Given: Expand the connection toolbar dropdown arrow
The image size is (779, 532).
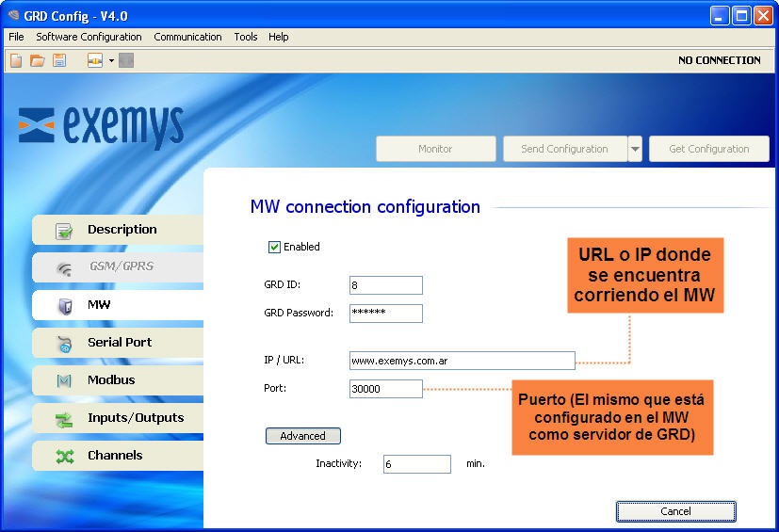Looking at the screenshot, I should tap(111, 60).
